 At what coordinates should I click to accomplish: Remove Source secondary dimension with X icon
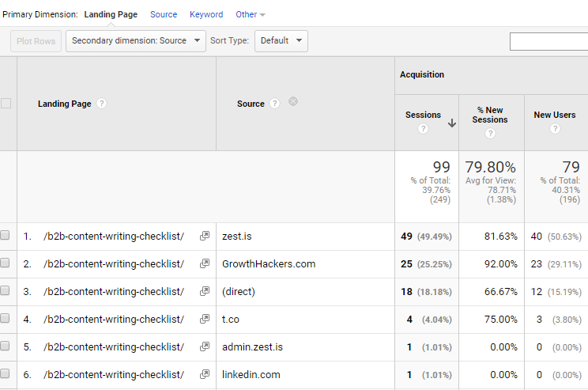293,101
